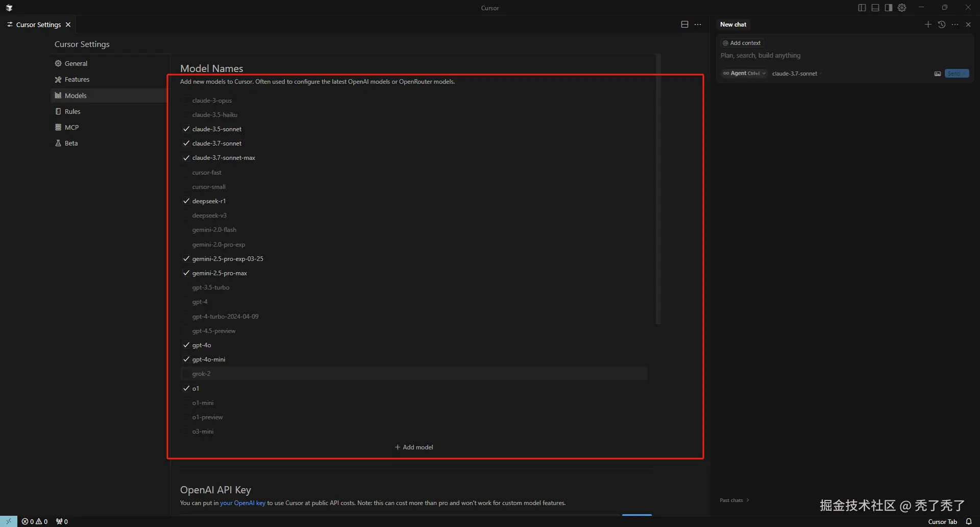Enable the o1-mini model
The width and height of the screenshot is (980, 527).
tap(186, 403)
